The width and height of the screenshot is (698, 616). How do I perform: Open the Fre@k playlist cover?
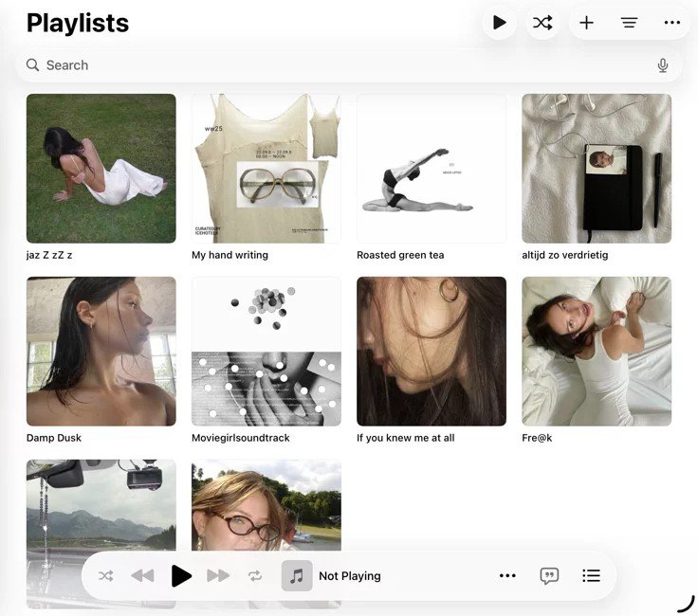pos(597,352)
